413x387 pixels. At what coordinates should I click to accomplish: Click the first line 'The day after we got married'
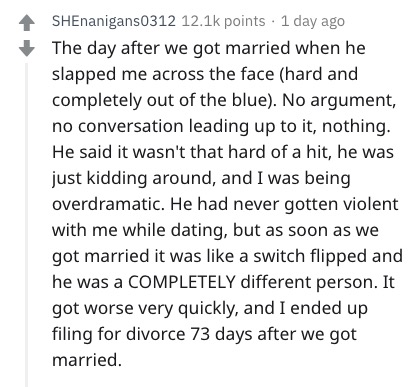(171, 48)
